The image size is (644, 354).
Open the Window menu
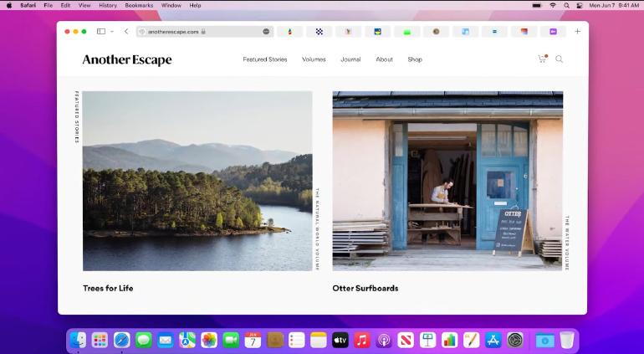click(x=171, y=5)
